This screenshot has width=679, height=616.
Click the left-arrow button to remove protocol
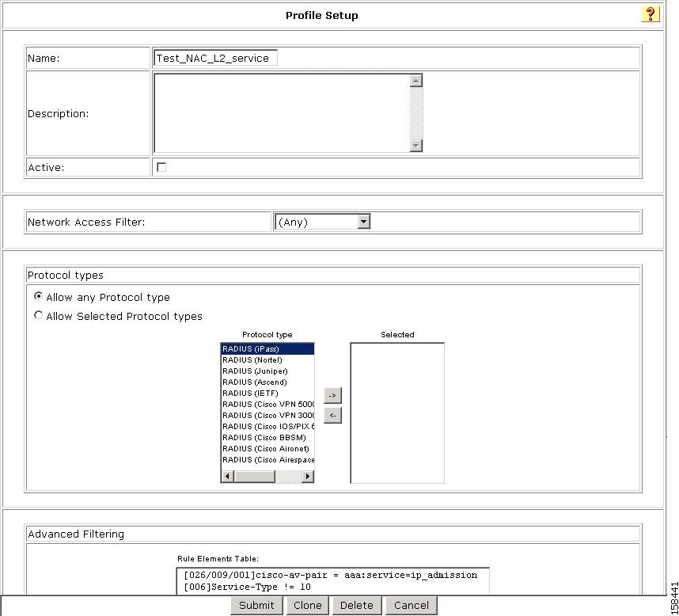[332, 415]
